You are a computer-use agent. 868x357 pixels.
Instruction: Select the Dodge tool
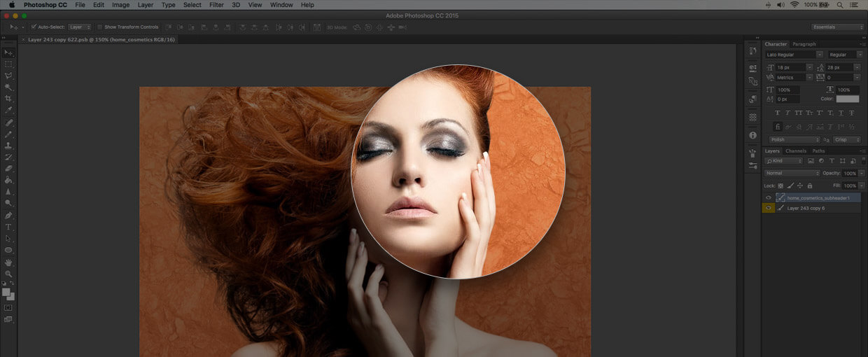pos(8,203)
